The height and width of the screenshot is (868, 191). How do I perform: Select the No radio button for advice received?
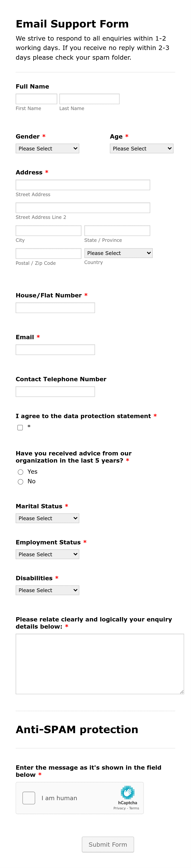(x=21, y=481)
